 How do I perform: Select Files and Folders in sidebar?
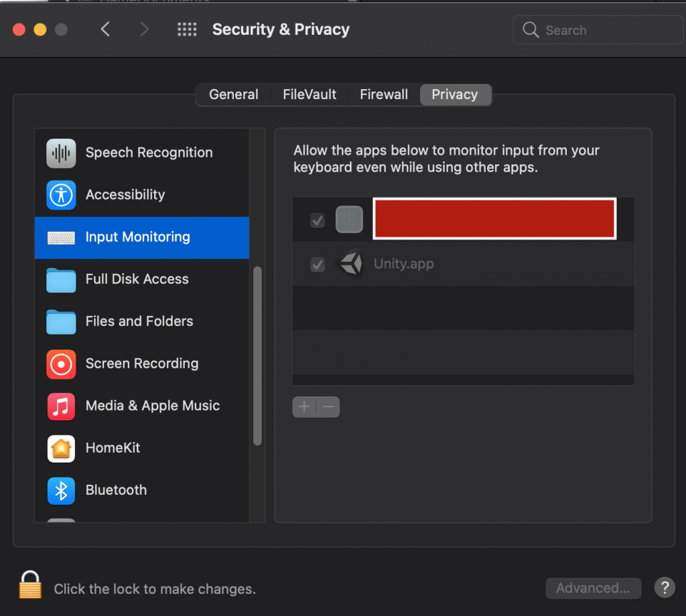[139, 321]
